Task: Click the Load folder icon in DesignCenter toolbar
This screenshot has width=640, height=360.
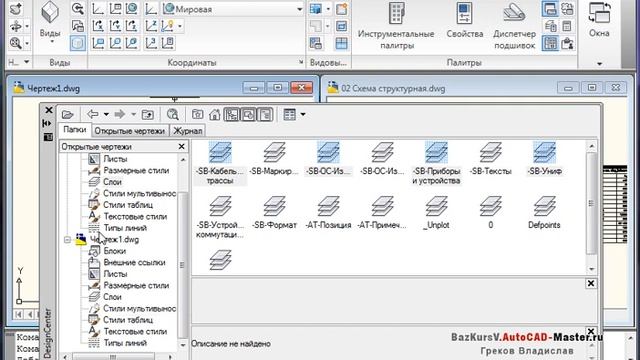Action: [x=67, y=115]
